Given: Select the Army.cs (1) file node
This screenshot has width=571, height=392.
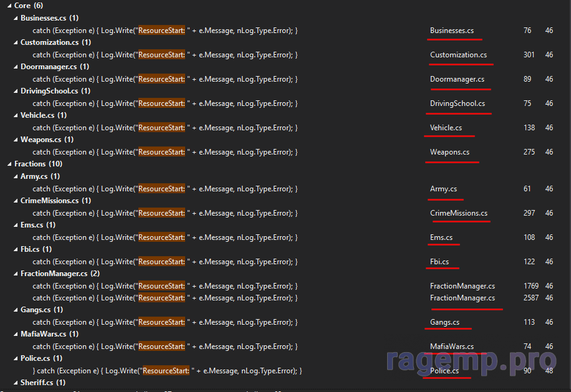Looking at the screenshot, I should coord(41,176).
